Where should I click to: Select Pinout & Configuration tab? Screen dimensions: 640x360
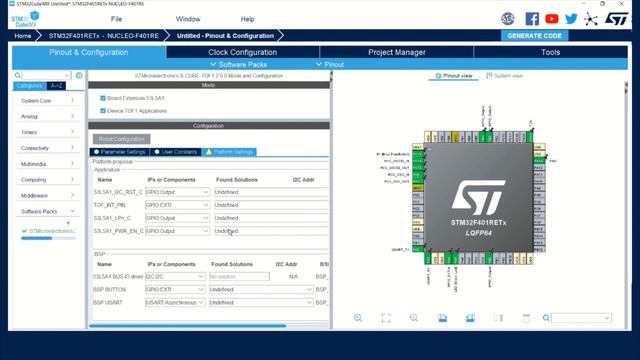coord(89,52)
